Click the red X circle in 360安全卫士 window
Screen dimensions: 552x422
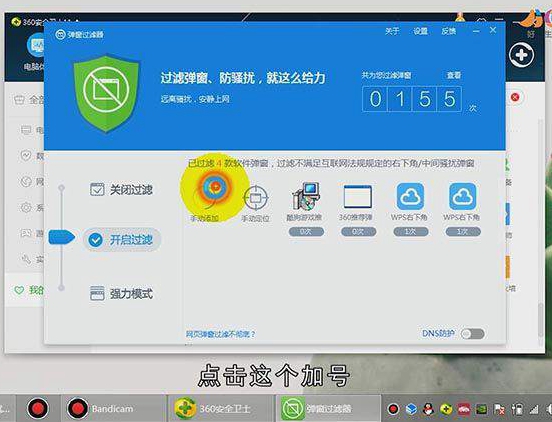pyautogui.click(x=515, y=97)
